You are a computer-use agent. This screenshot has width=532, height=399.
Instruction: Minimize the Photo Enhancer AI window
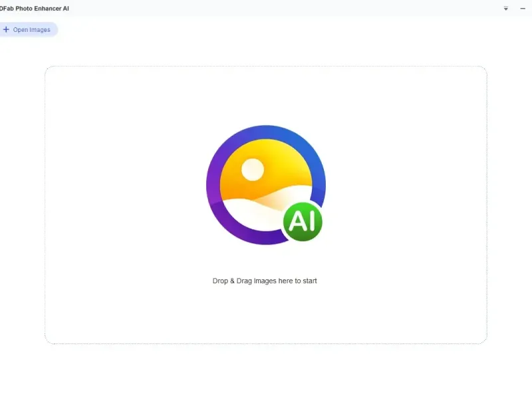(x=523, y=9)
